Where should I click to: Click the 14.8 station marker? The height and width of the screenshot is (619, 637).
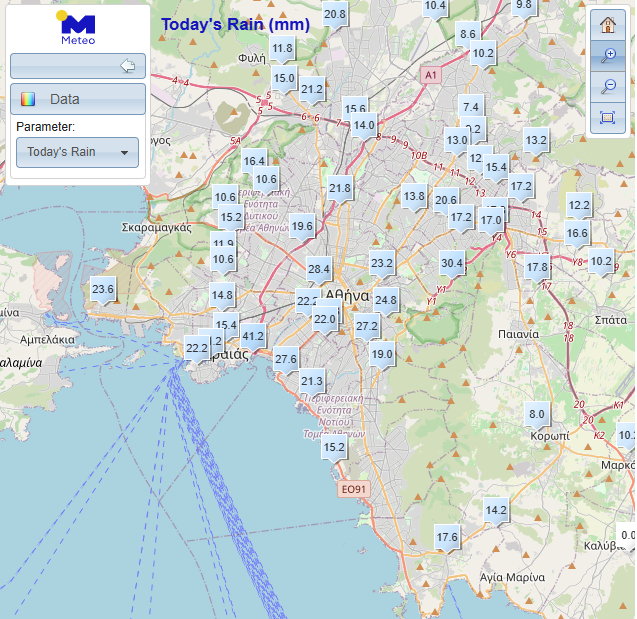pyautogui.click(x=222, y=295)
